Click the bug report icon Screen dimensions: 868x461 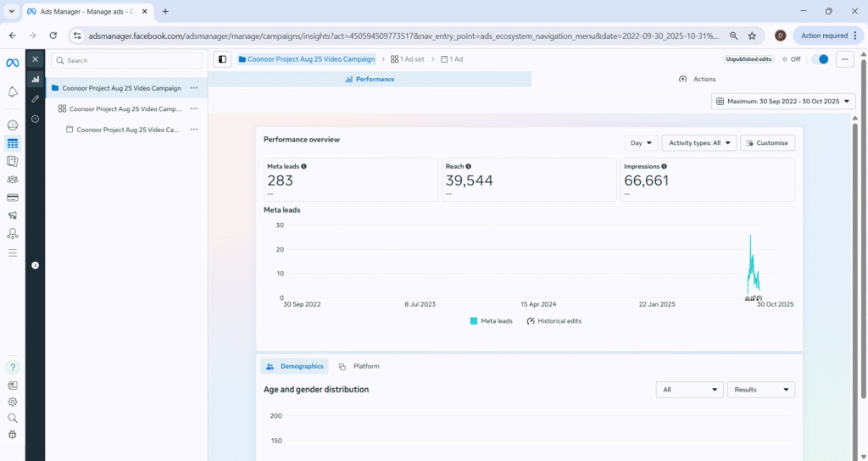click(x=13, y=435)
